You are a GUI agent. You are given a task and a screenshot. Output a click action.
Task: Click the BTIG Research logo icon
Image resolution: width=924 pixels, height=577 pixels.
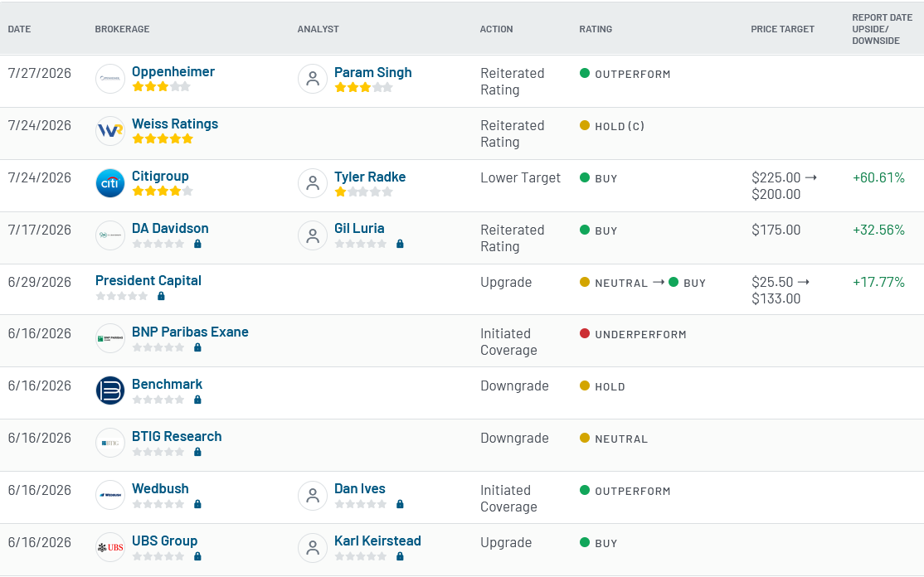(x=110, y=444)
